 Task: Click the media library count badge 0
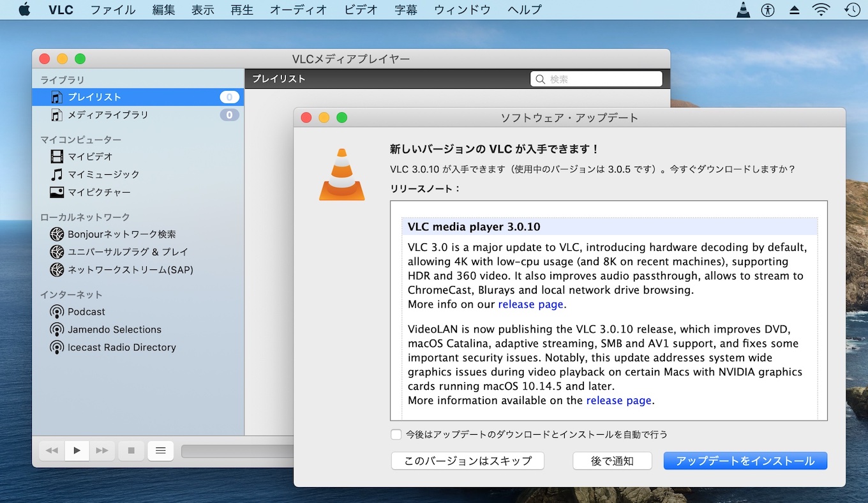(230, 115)
